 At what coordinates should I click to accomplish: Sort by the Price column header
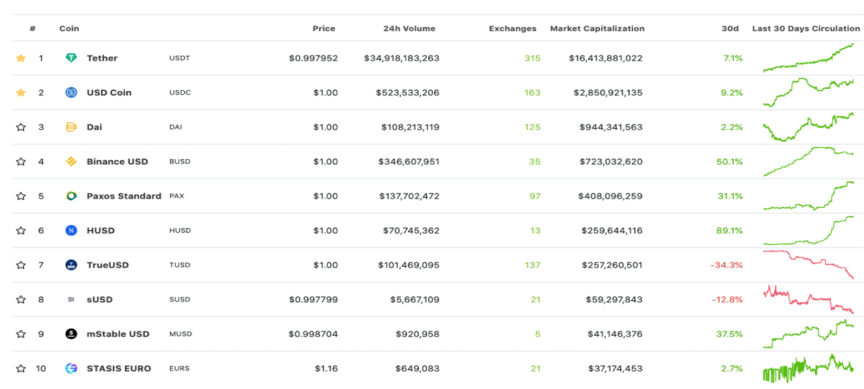point(323,29)
